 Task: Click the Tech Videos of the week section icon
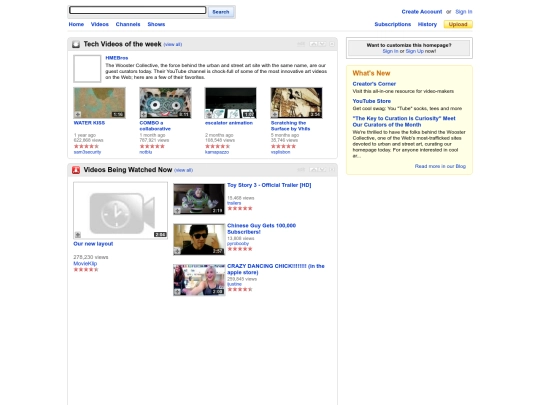[76, 44]
